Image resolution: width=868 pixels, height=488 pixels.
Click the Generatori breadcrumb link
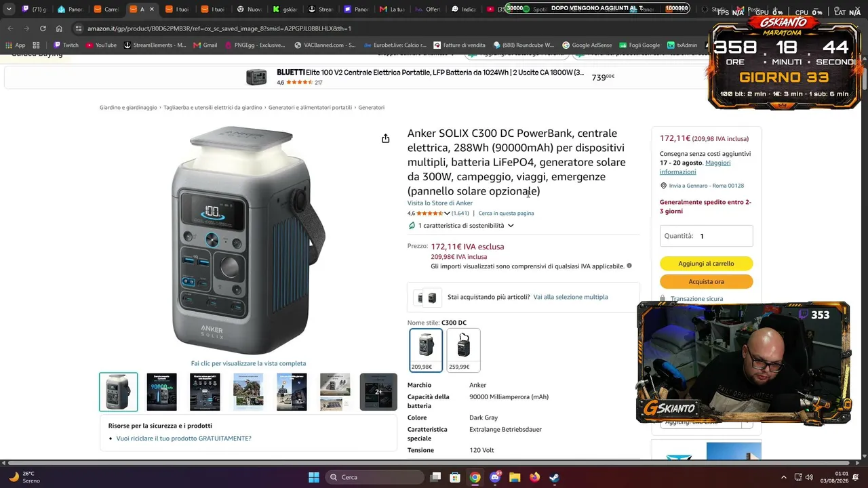pos(372,108)
